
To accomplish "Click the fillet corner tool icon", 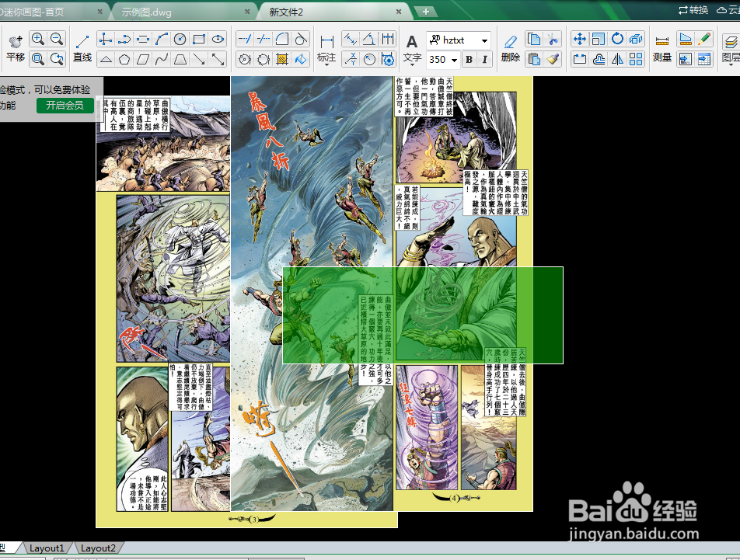I will coord(282,39).
